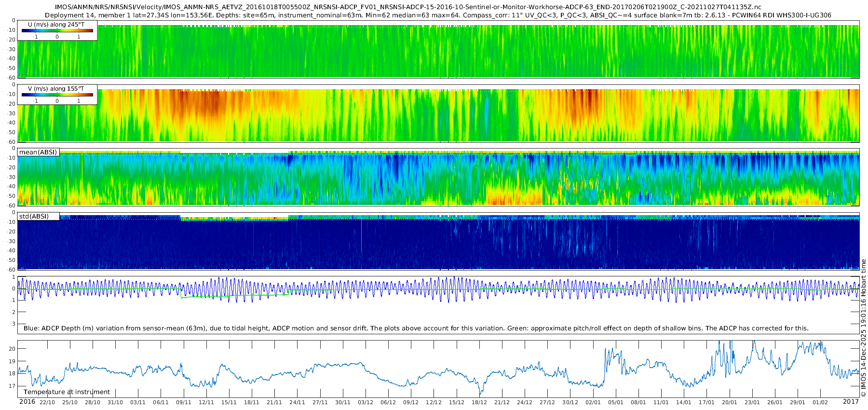This screenshot has width=868, height=410.
Task: Select the mean(ABSI) panel label
Action: 38,152
